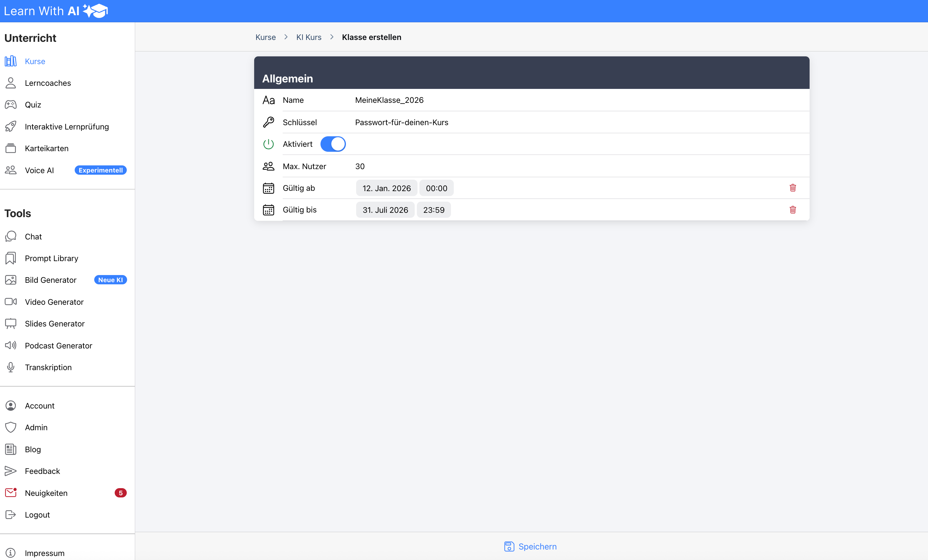Image resolution: width=928 pixels, height=560 pixels.
Task: Open Slides Generator in the sidebar
Action: [55, 324]
